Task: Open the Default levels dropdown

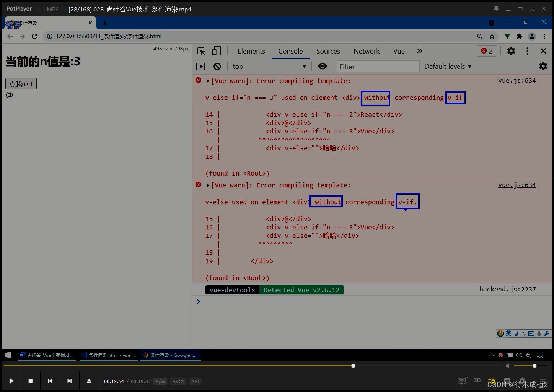Action: click(x=448, y=67)
